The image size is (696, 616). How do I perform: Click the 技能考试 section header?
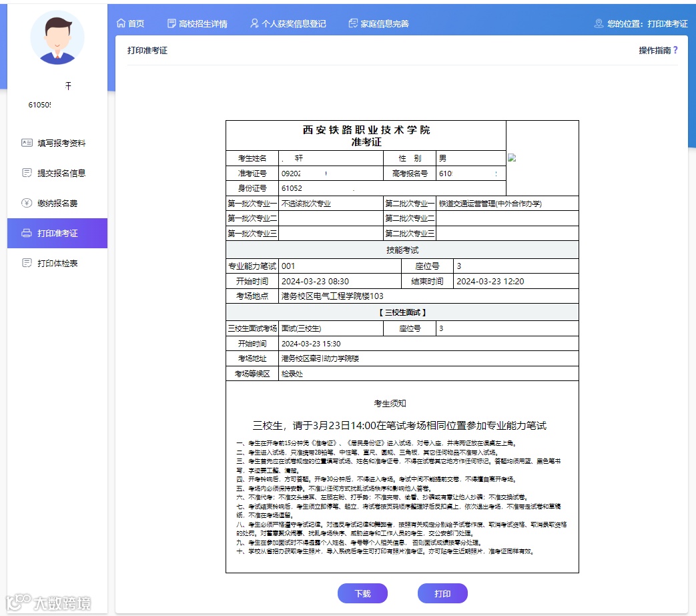402,250
